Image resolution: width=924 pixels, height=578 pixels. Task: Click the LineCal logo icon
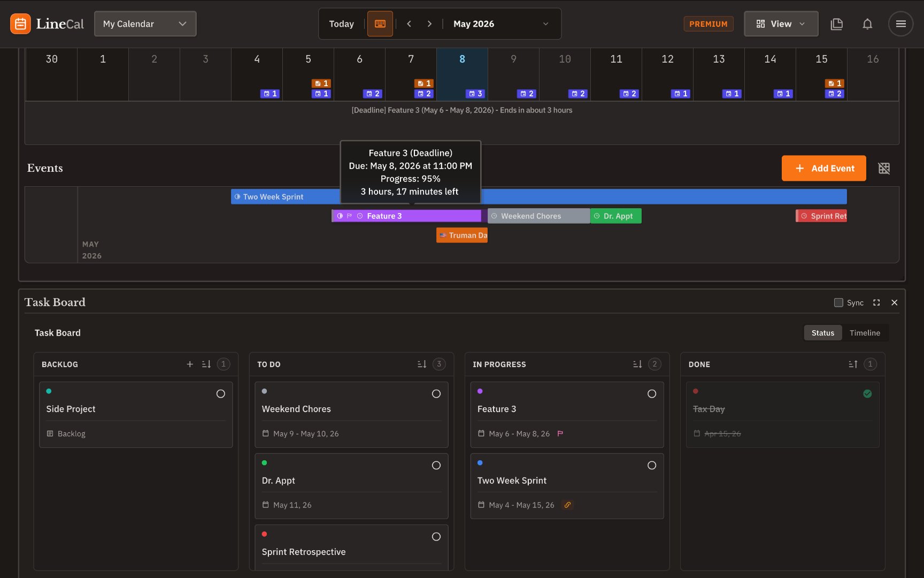(20, 24)
